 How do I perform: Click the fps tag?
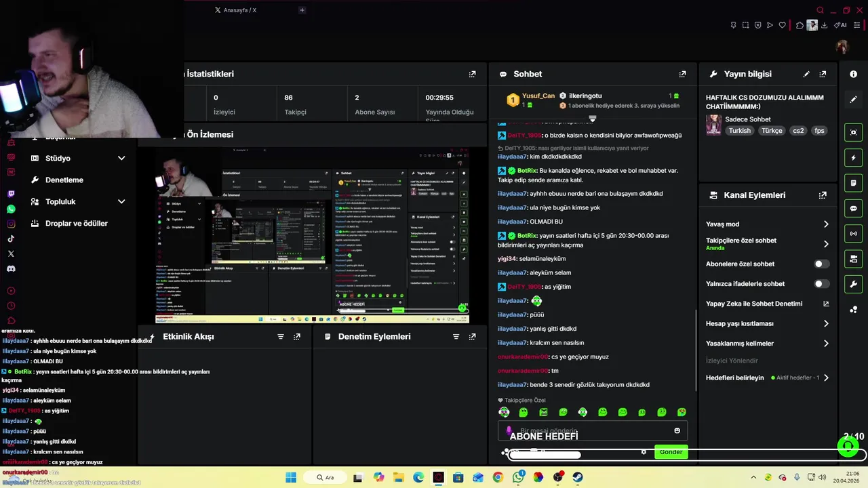tap(819, 131)
